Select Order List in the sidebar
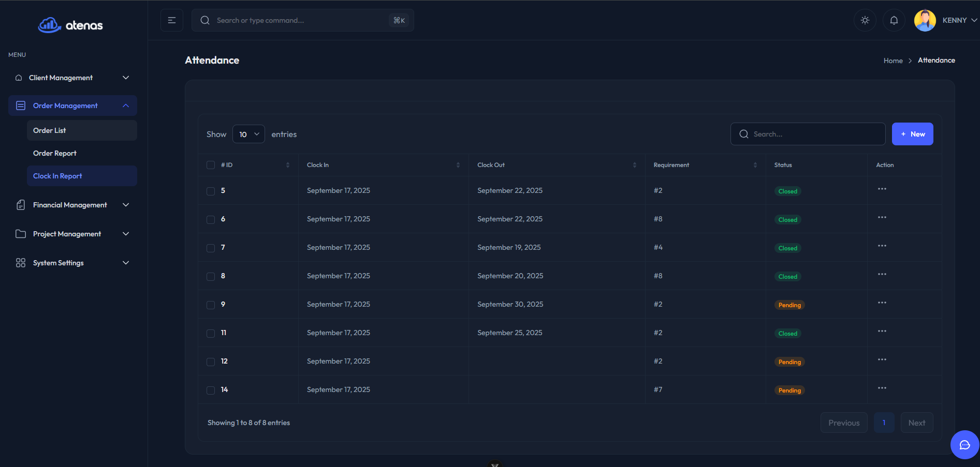 pos(50,131)
